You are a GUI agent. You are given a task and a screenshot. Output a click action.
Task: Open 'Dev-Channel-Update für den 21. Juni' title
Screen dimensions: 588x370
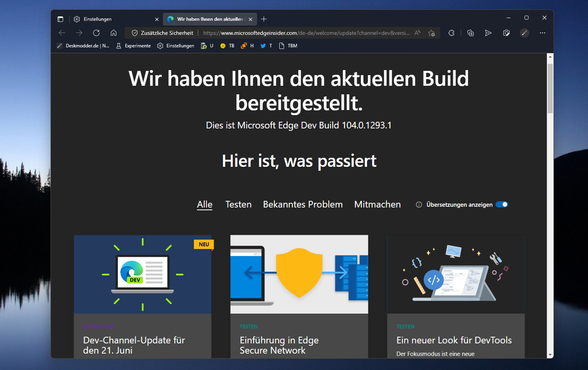coord(134,345)
